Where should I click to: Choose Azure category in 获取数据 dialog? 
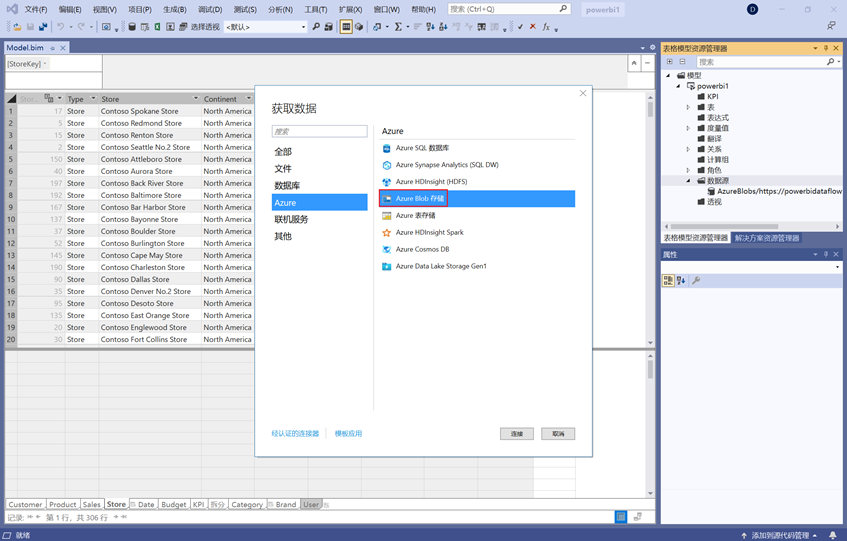click(x=319, y=202)
